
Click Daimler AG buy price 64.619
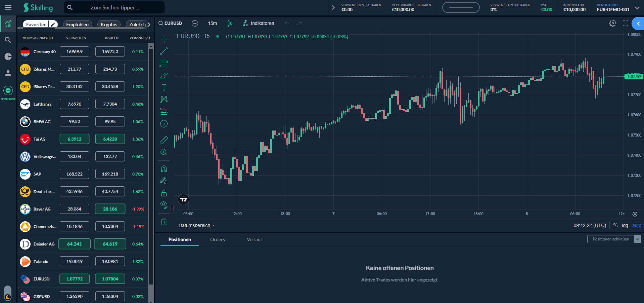[110, 244]
